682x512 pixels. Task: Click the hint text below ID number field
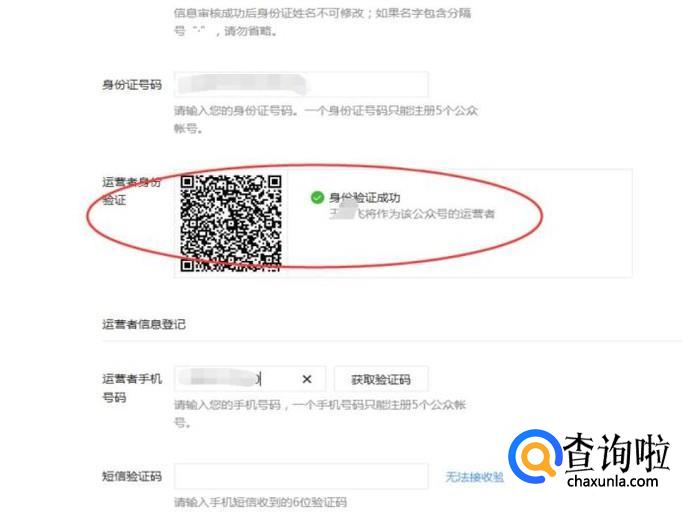(x=326, y=119)
